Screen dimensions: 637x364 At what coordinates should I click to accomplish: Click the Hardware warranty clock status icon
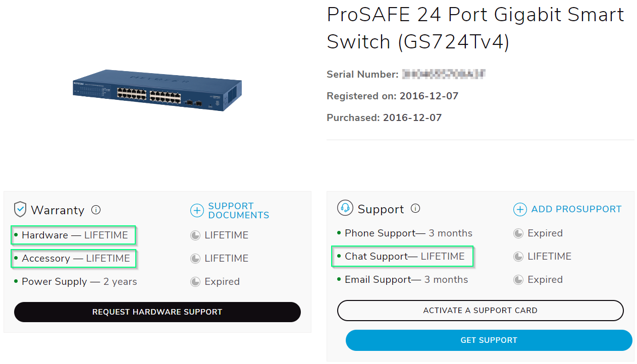click(195, 235)
